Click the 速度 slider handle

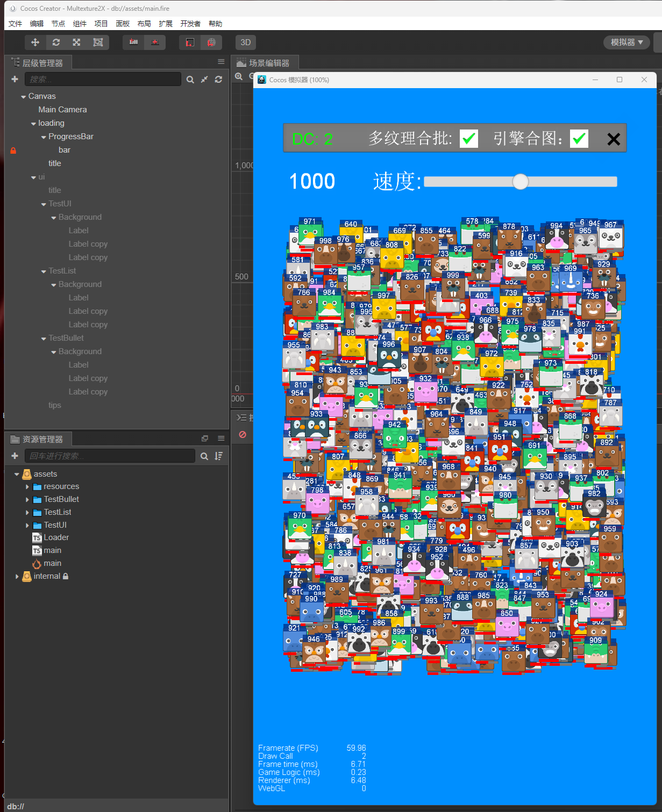520,182
